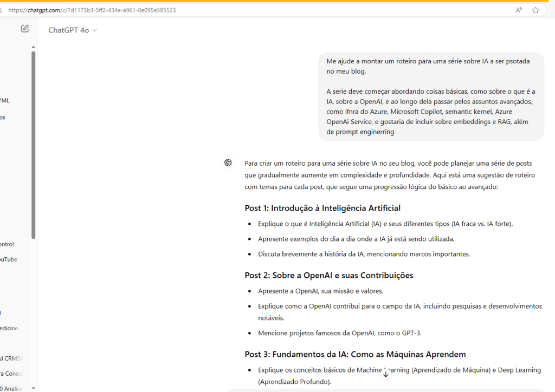Open the ChatGPT 4o model selector dropdown

tap(73, 30)
